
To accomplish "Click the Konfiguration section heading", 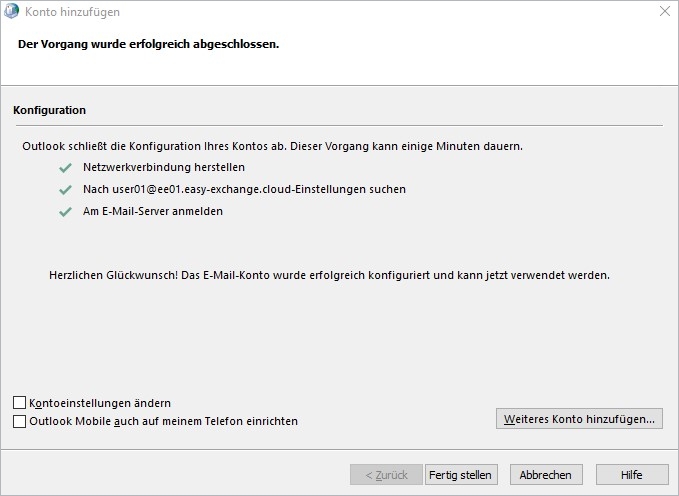I will [x=49, y=110].
